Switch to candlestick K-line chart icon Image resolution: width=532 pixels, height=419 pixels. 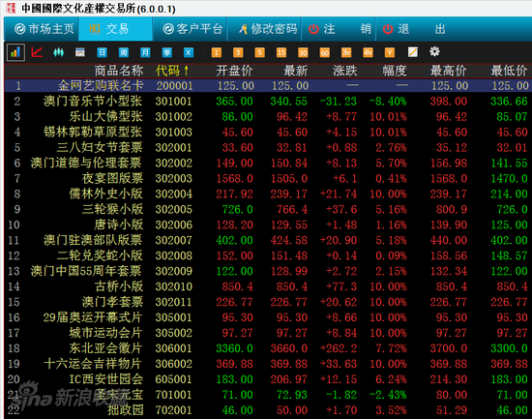(x=59, y=52)
